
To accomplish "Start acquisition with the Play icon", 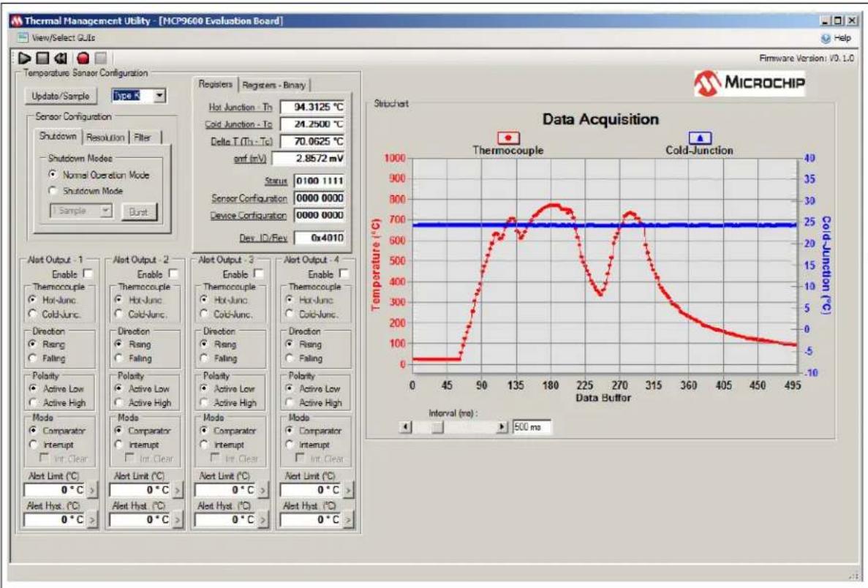I will [x=24, y=58].
